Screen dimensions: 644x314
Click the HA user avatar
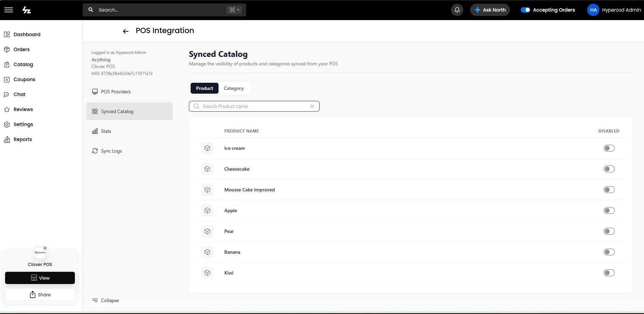pyautogui.click(x=593, y=10)
